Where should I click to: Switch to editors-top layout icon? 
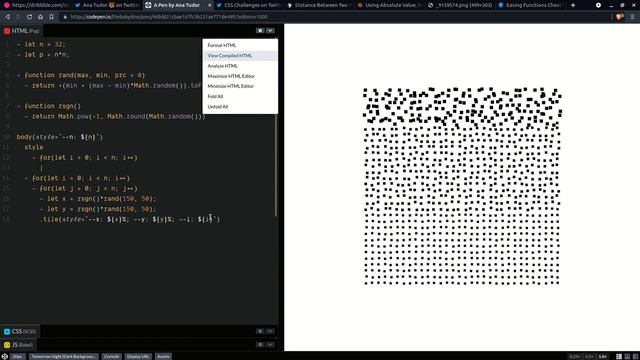click(627, 356)
